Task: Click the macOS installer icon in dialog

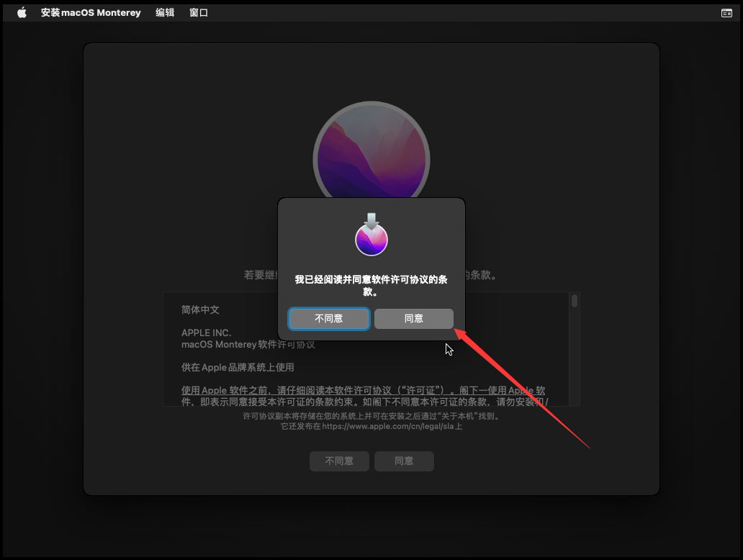Action: 371,235
